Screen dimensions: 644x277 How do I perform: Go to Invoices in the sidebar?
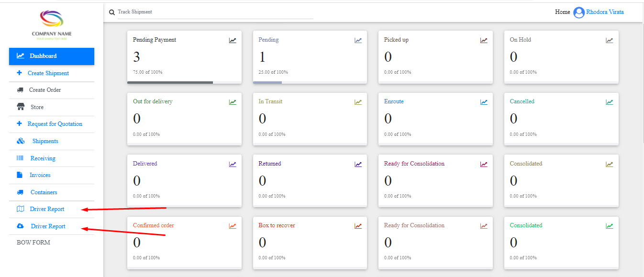[x=40, y=175]
